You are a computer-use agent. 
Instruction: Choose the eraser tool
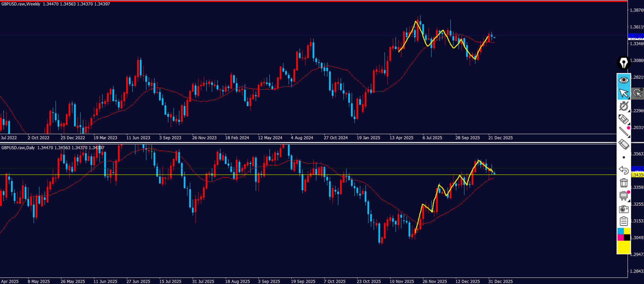tap(623, 144)
